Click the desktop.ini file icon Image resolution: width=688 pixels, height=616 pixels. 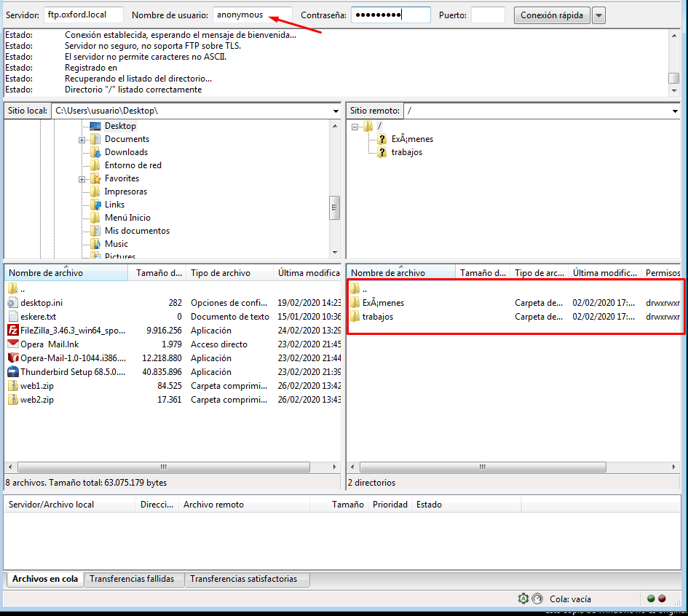click(12, 303)
